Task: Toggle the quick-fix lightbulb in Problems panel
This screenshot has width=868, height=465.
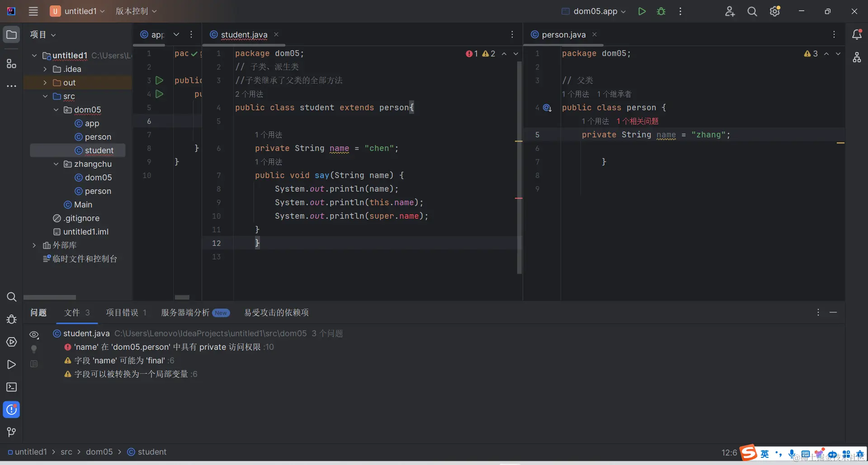Action: click(34, 349)
